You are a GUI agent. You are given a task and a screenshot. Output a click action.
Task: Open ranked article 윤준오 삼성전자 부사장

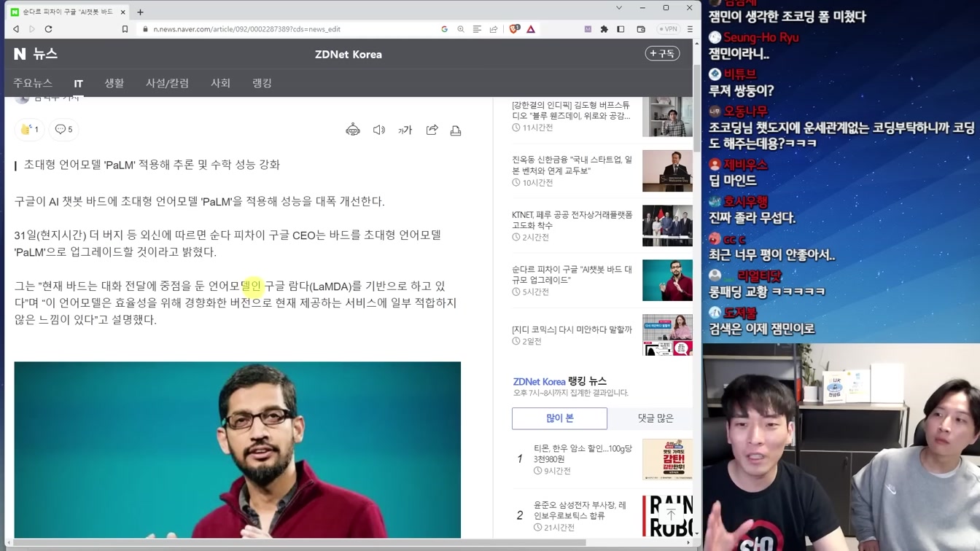(x=580, y=510)
